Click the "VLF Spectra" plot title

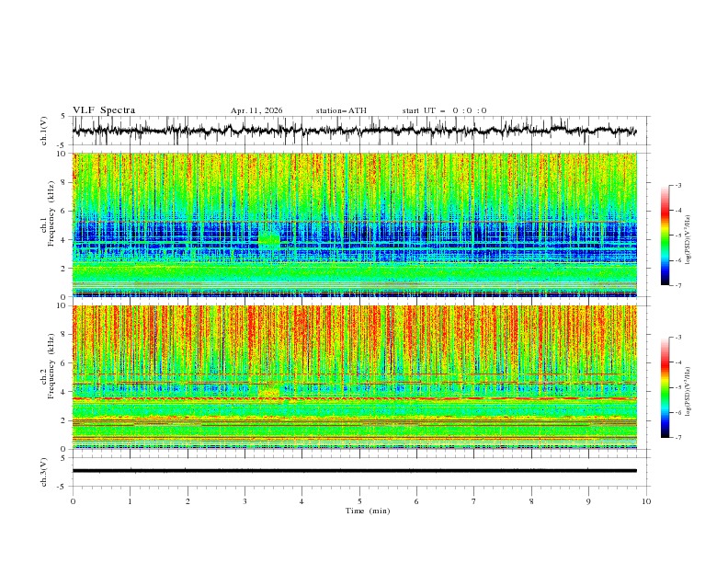[x=104, y=110]
